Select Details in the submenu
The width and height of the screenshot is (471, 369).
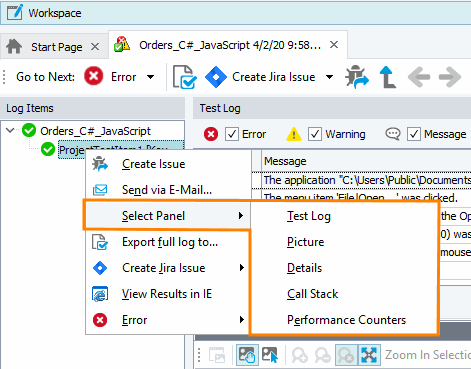pyautogui.click(x=343, y=268)
